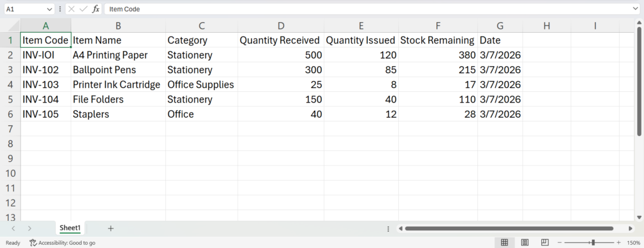
Task: Select column D header
Action: (281, 26)
